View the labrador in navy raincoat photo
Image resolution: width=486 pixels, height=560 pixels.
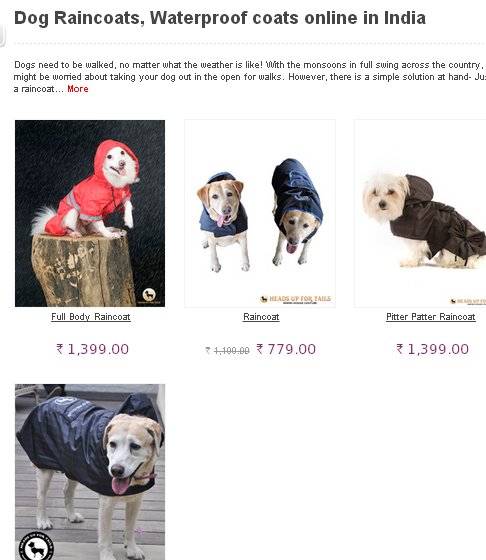pos(90,472)
